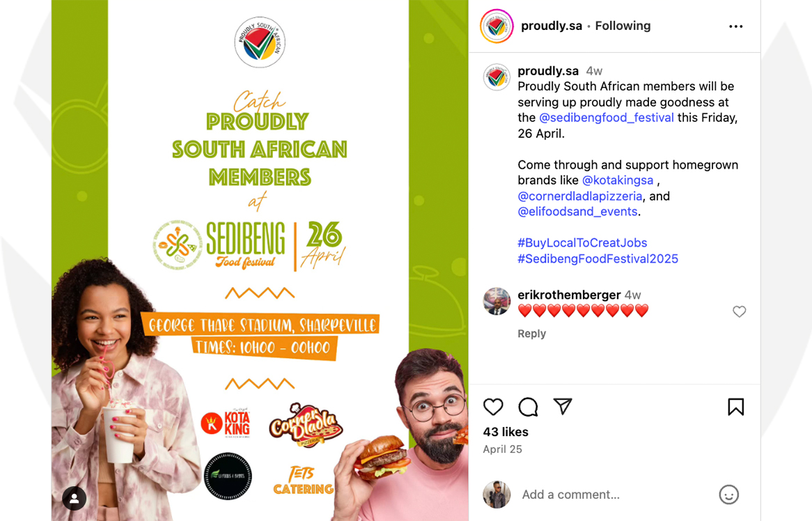Like erikrothemberger's comment with small heart
The image size is (812, 521).
tap(739, 311)
